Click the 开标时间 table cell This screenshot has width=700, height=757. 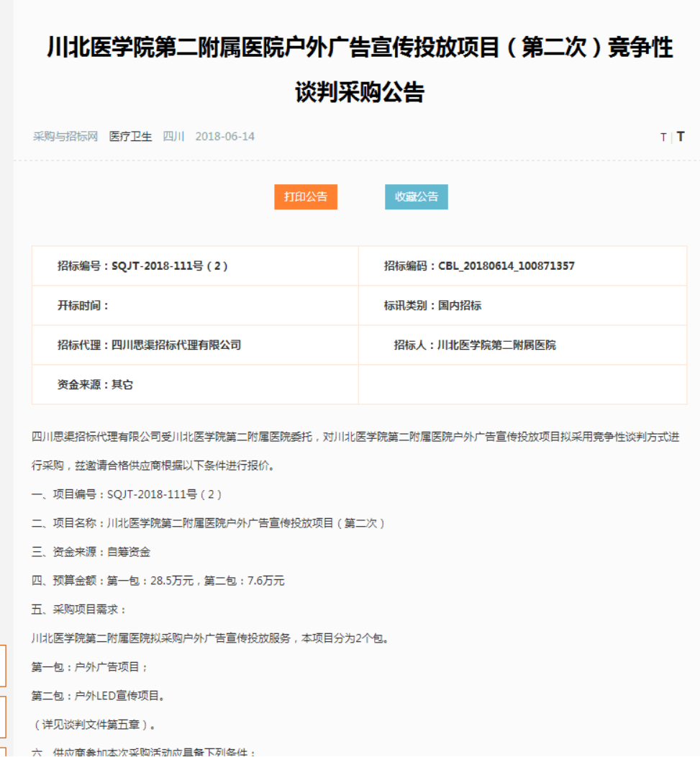pyautogui.click(x=195, y=306)
